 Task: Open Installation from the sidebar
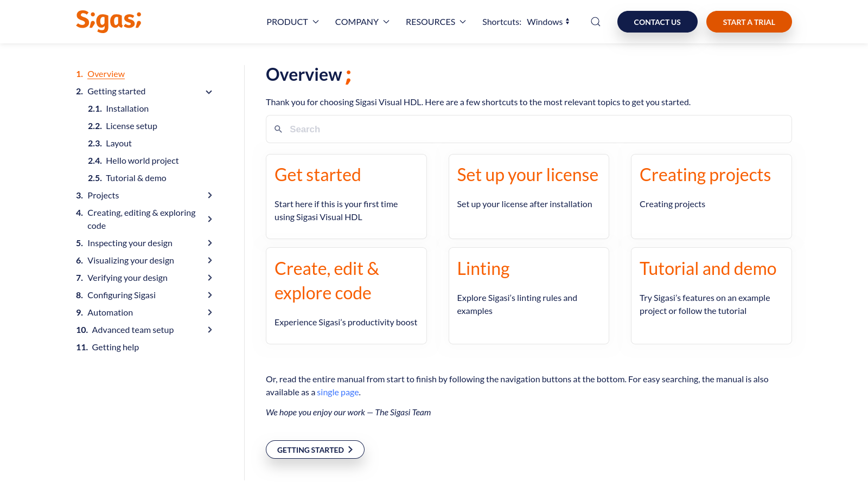click(127, 108)
